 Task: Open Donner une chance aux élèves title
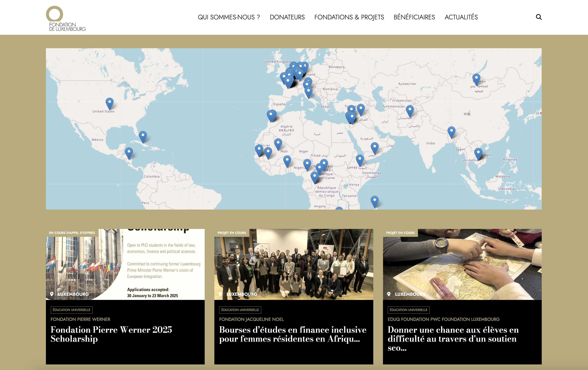click(453, 339)
